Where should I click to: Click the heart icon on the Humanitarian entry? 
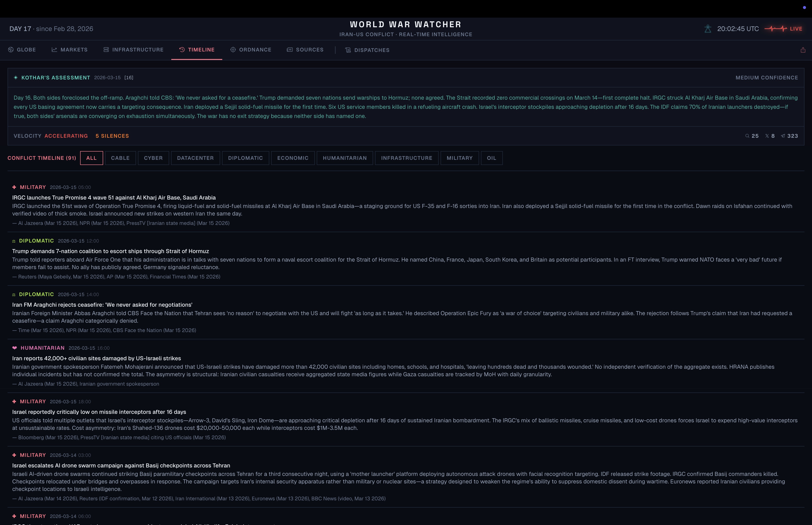(14, 348)
